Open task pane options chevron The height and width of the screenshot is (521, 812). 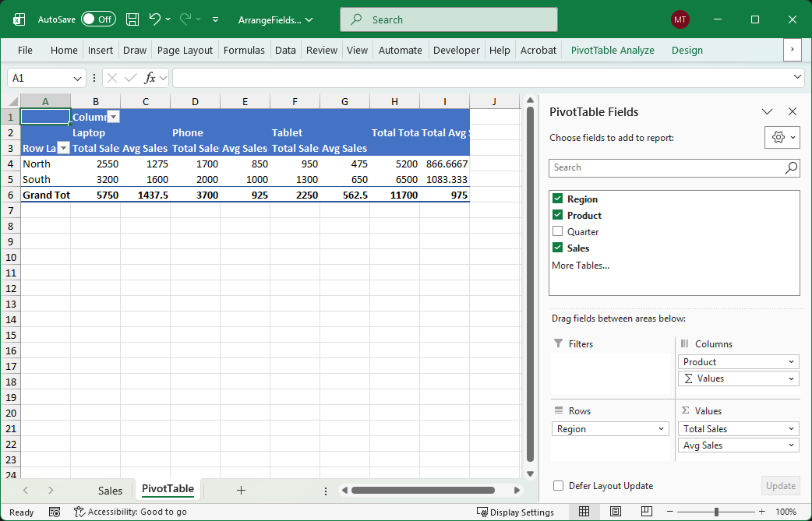pyautogui.click(x=767, y=111)
